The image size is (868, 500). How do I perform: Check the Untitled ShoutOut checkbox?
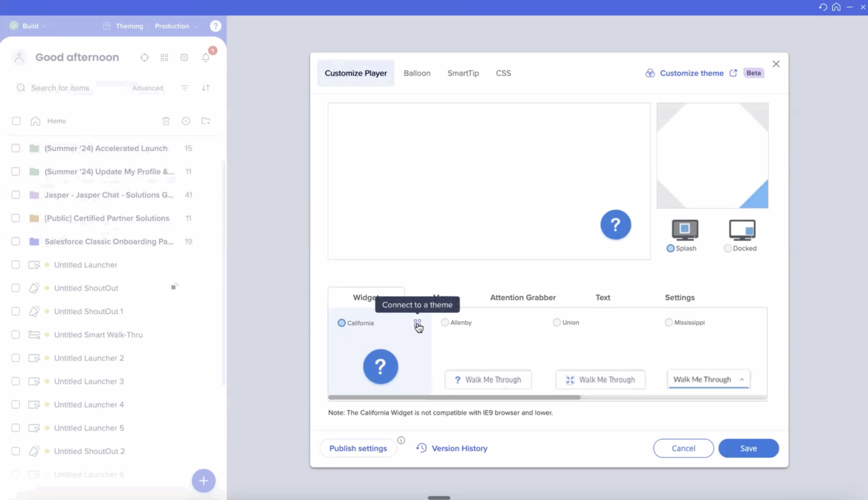pyautogui.click(x=16, y=288)
